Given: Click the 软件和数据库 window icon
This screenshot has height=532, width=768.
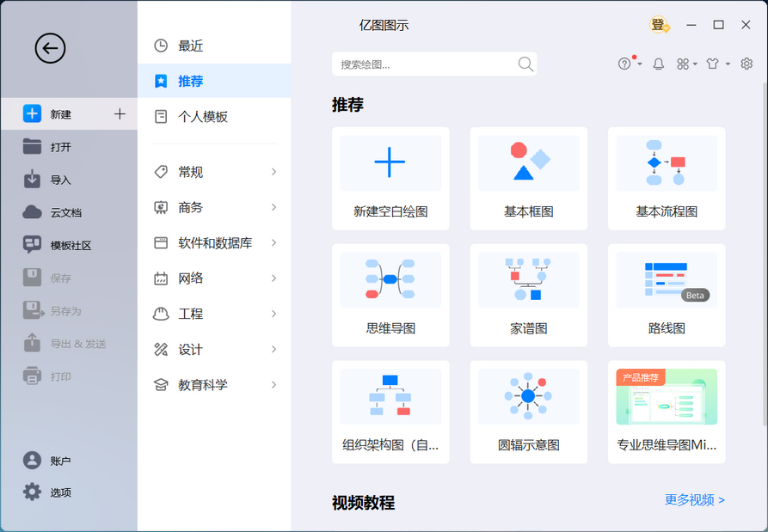Looking at the screenshot, I should click(x=161, y=242).
